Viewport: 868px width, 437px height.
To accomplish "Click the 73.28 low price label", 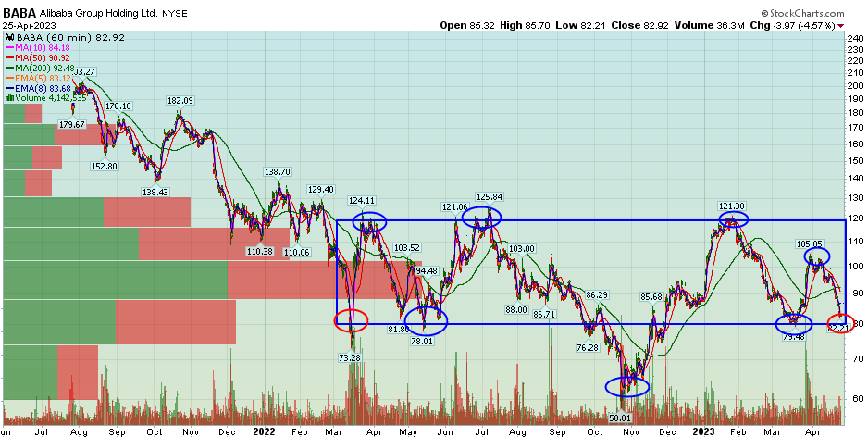I will point(350,357).
